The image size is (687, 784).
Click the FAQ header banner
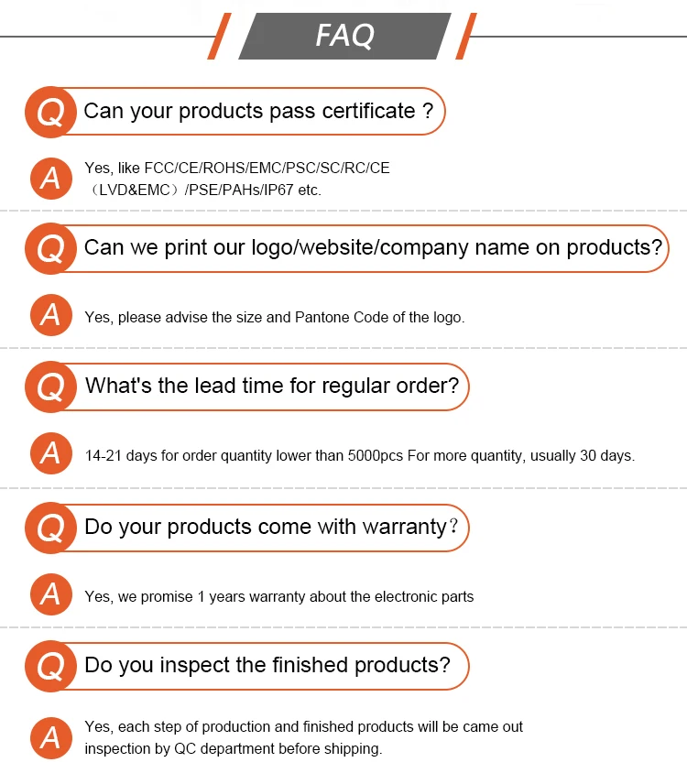[x=344, y=36]
